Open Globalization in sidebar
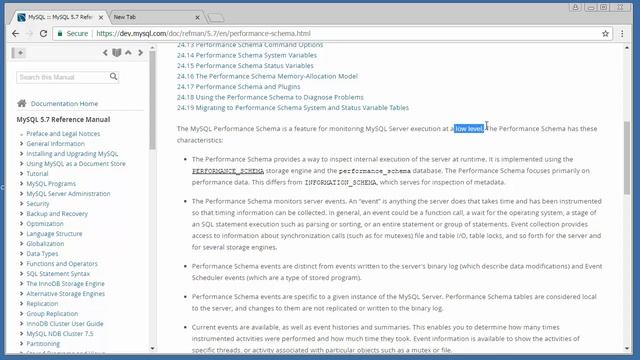 click(x=45, y=244)
